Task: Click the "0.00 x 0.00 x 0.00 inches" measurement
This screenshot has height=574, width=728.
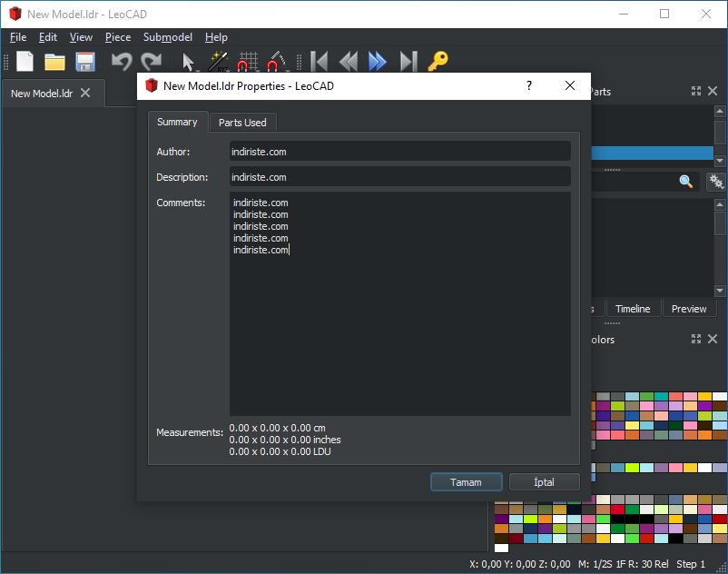Action: (285, 440)
